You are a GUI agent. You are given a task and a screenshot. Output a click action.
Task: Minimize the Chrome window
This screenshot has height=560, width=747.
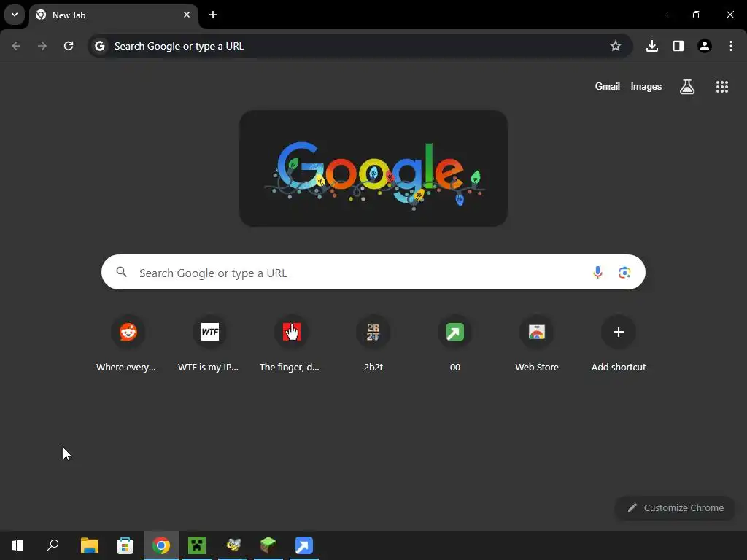click(x=662, y=15)
